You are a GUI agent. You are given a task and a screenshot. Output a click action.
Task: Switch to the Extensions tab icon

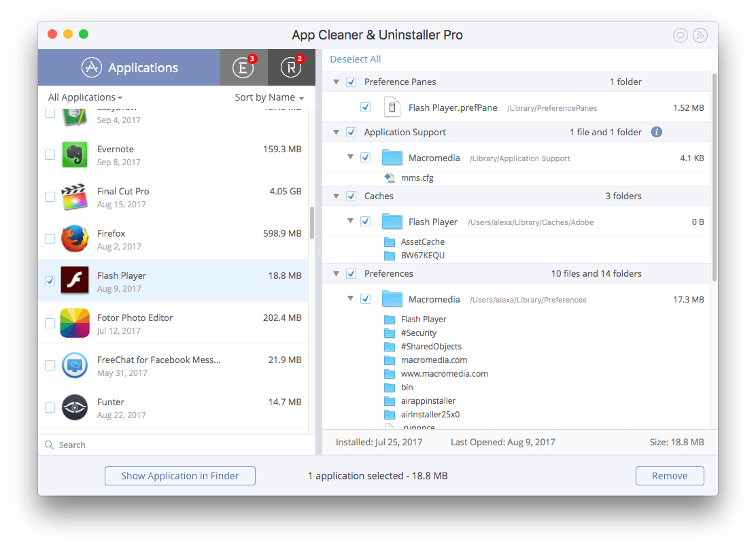(243, 67)
